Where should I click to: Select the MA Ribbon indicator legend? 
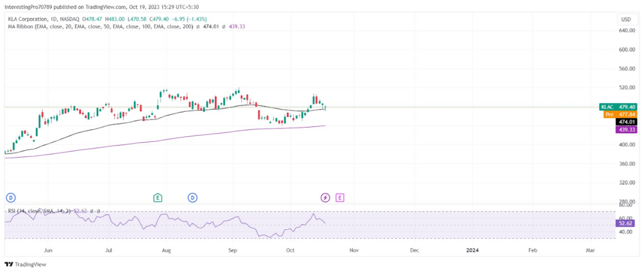coord(101,26)
